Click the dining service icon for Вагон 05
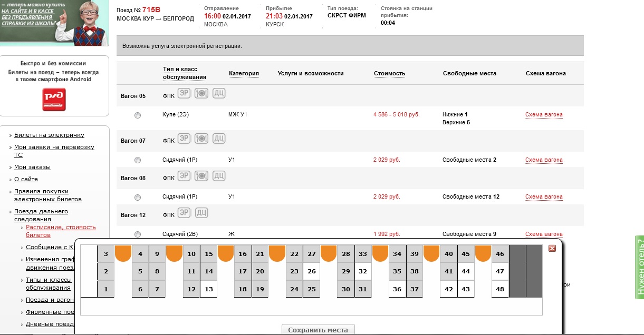This screenshot has height=335, width=644. pyautogui.click(x=201, y=94)
